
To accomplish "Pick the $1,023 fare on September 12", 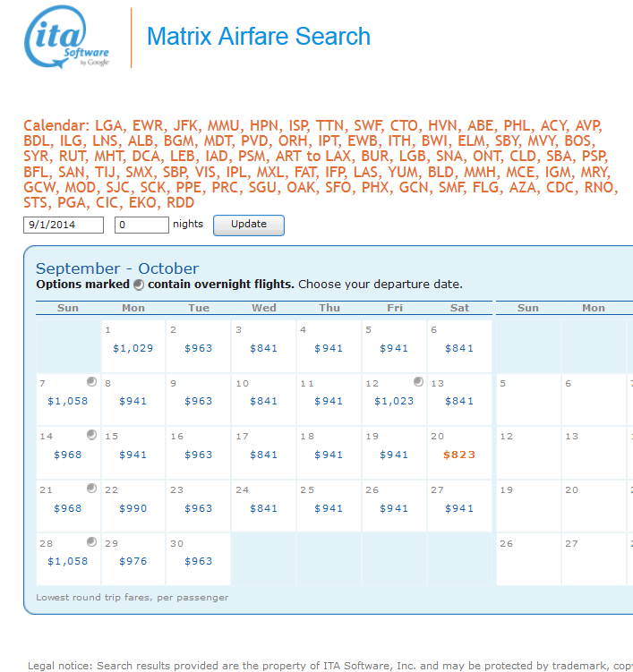I will tap(394, 401).
